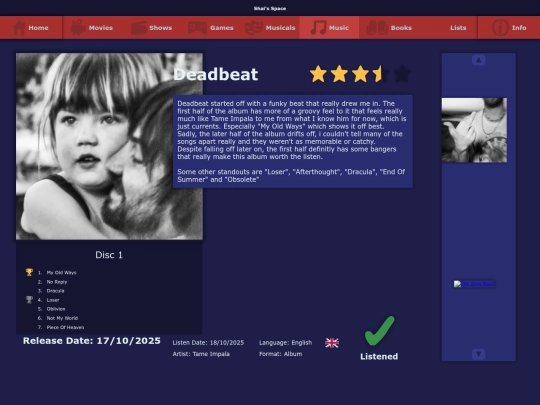Click the game controller icon beside Games

click(197, 28)
